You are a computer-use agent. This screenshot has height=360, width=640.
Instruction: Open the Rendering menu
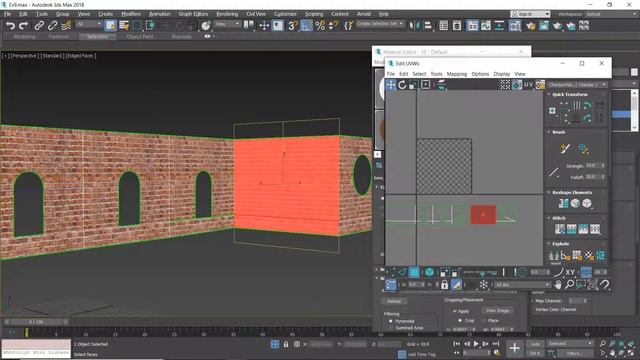tap(227, 14)
